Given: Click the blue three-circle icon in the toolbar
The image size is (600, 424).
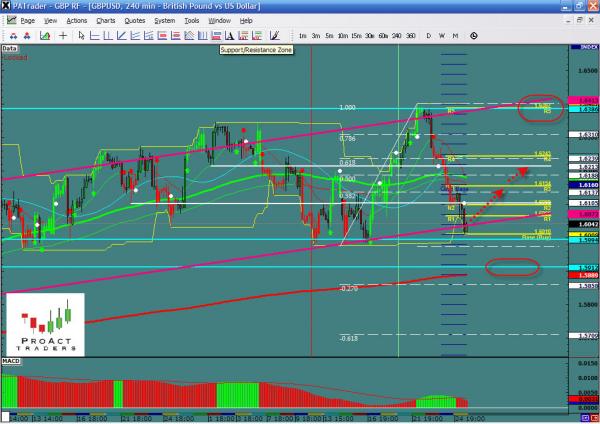Looking at the screenshot, I should 13,36.
